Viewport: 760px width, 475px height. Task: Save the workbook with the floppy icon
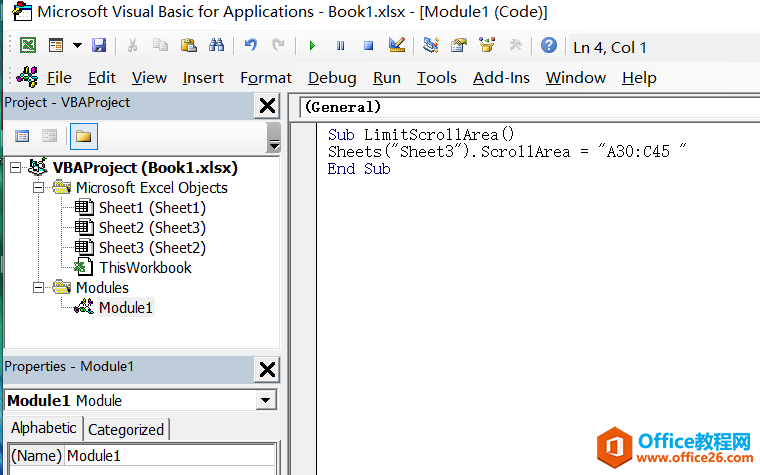point(99,46)
